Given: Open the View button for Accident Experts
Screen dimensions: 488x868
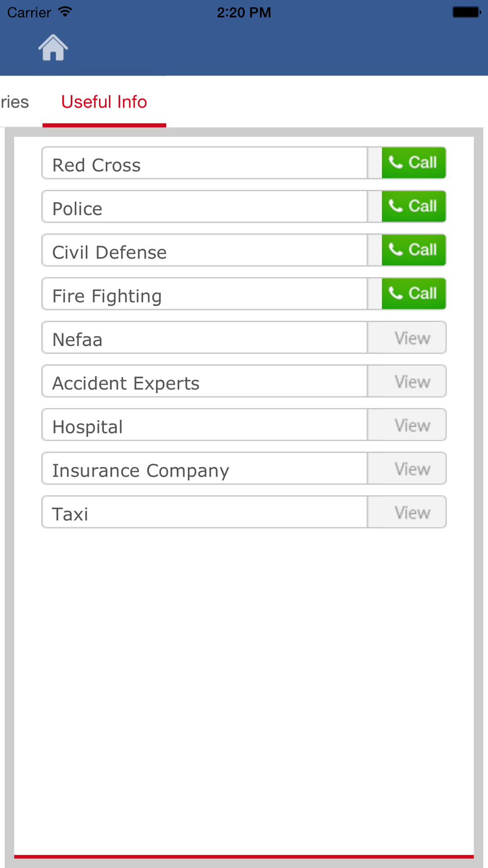Looking at the screenshot, I should pos(407,381).
